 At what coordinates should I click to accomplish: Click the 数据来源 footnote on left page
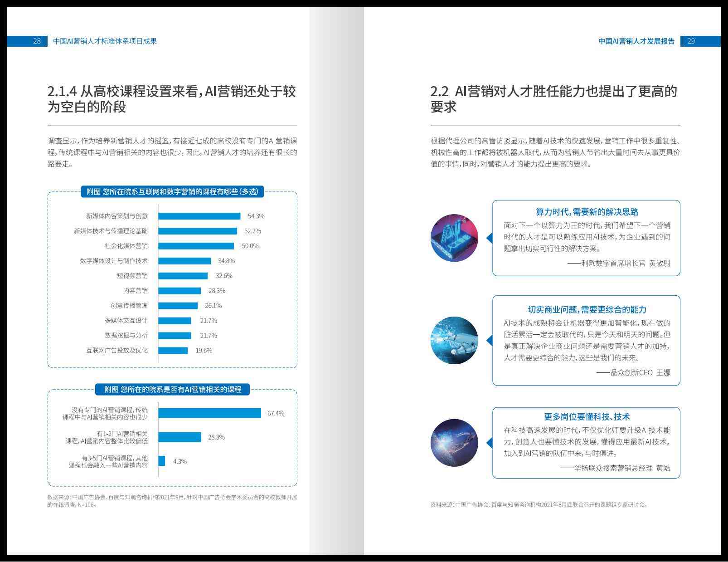pos(172,501)
